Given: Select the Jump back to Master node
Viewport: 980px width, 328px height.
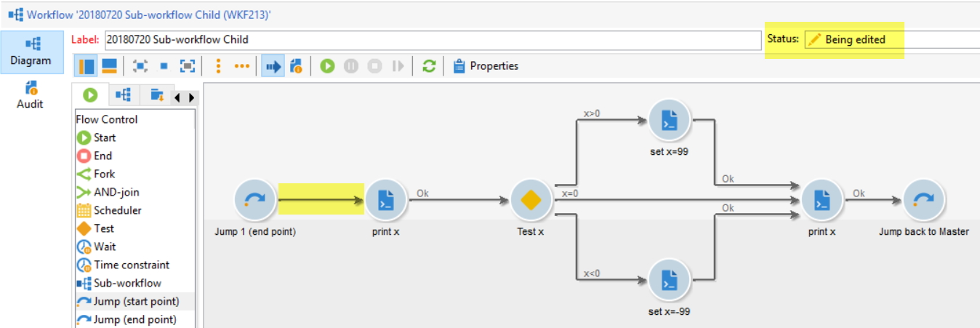Looking at the screenshot, I should pyautogui.click(x=923, y=200).
